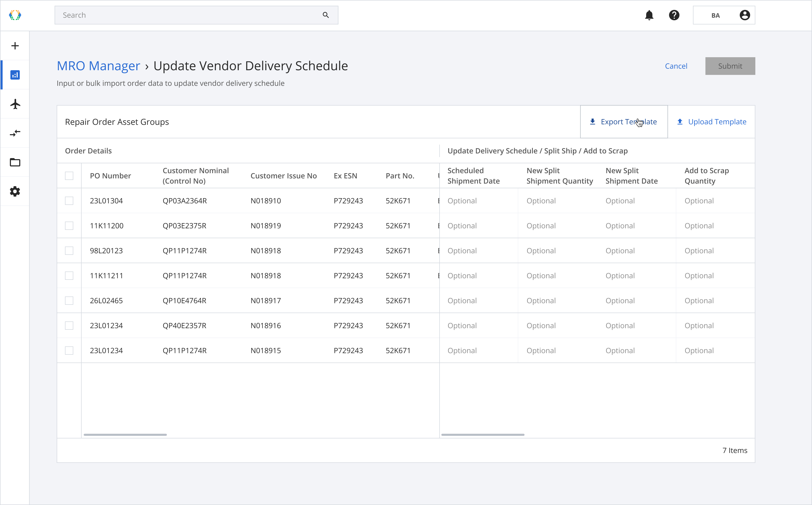Click the Submit button
The height and width of the screenshot is (505, 812).
point(730,66)
